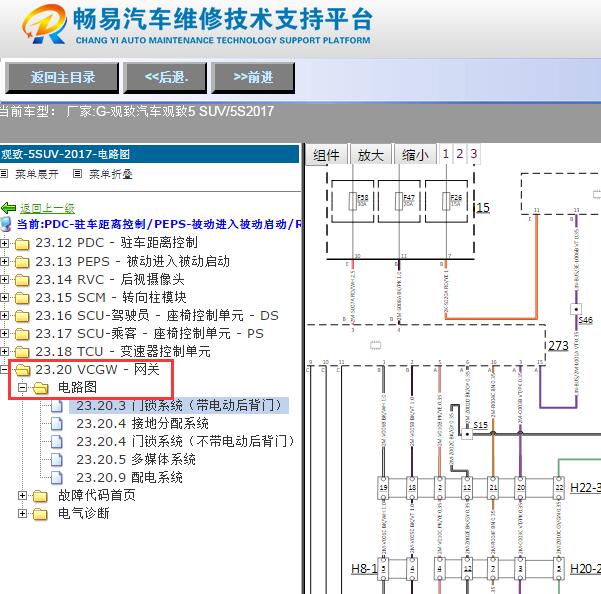Click splice label S46 in diagram

click(x=586, y=320)
